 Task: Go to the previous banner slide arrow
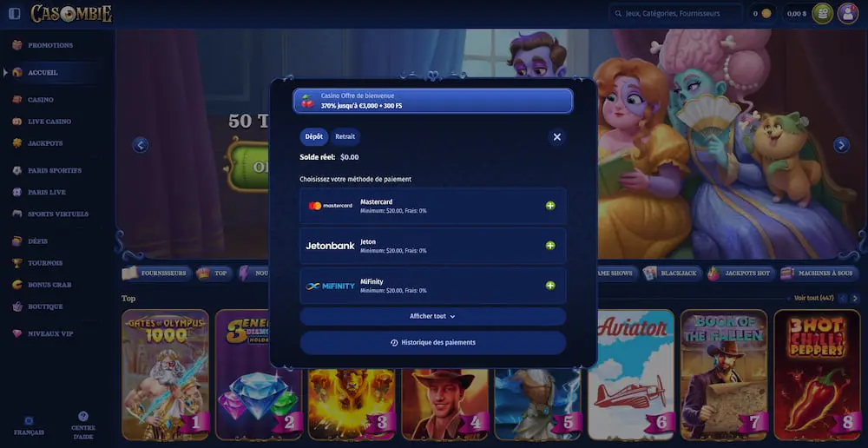click(141, 145)
